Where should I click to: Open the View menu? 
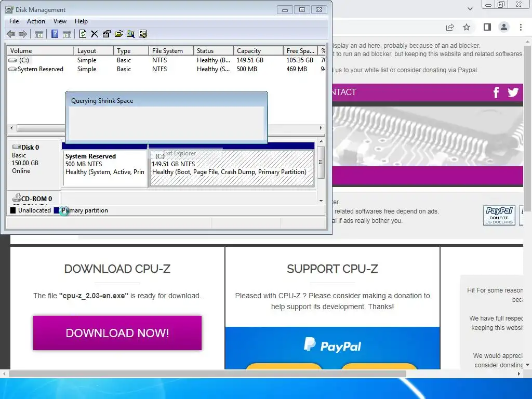coord(60,21)
